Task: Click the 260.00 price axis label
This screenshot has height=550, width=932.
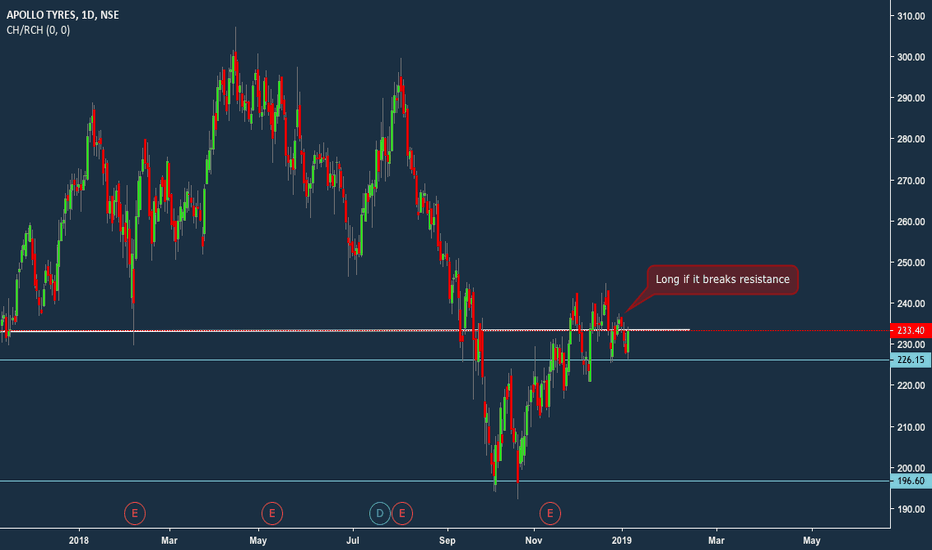Action: point(911,222)
